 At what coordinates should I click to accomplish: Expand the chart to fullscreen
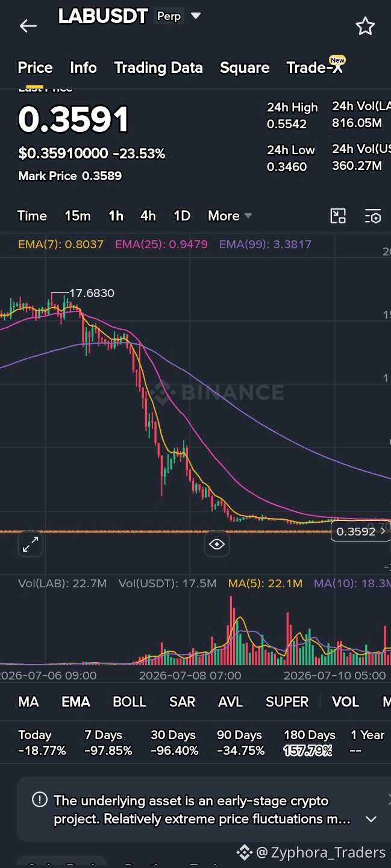pyautogui.click(x=30, y=545)
